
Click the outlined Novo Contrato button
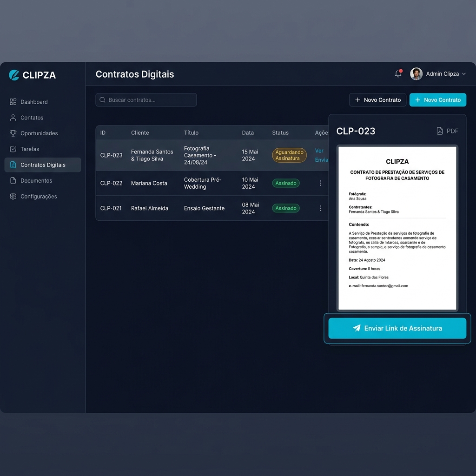pos(377,100)
